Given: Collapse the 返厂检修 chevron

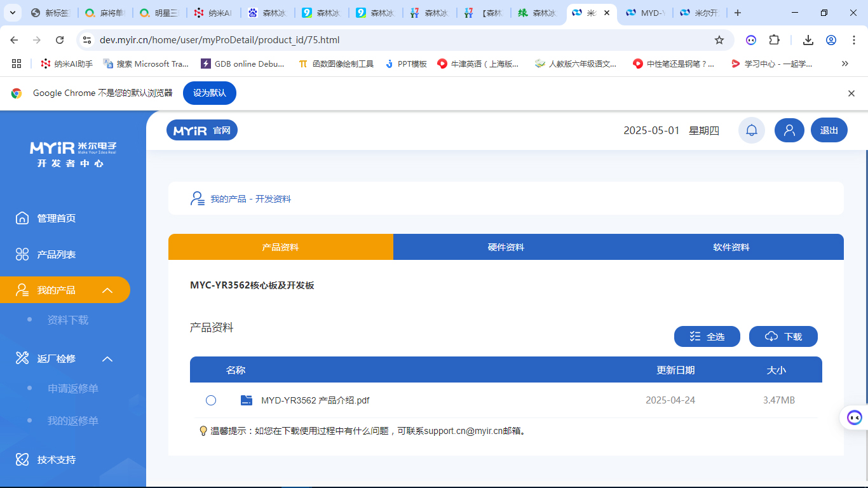Looking at the screenshot, I should 107,358.
